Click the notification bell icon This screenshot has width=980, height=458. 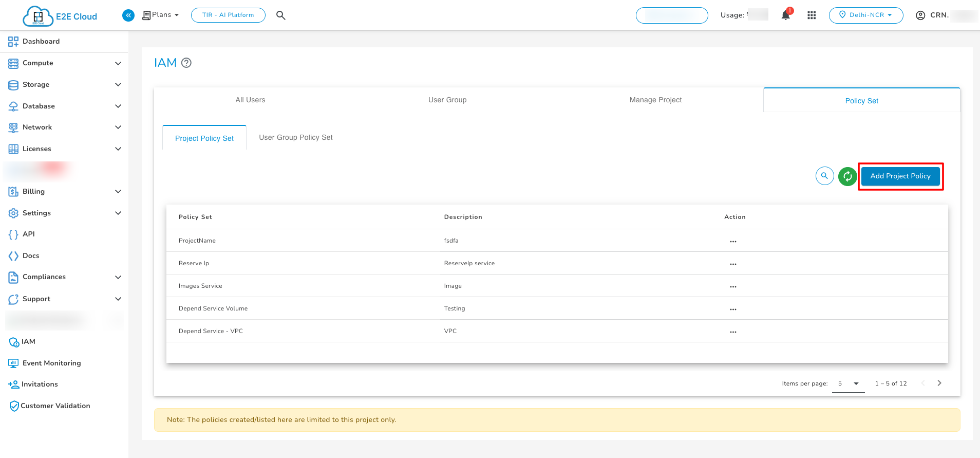pyautogui.click(x=785, y=15)
